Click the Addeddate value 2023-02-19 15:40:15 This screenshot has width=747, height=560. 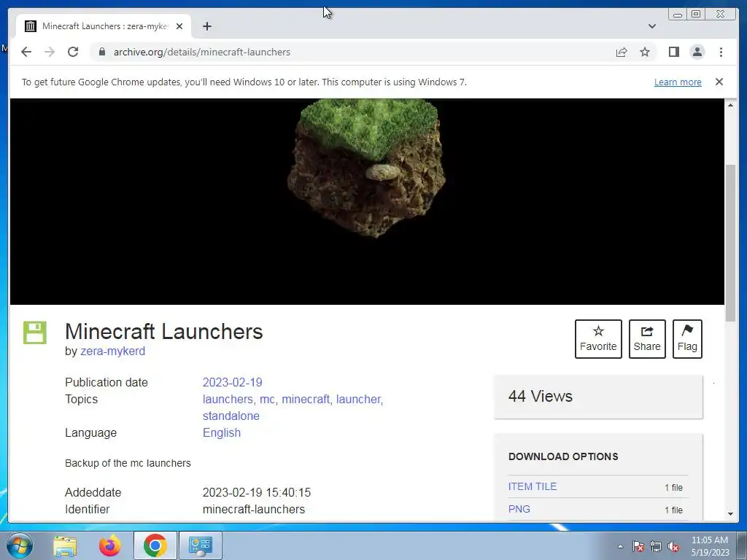[256, 492]
